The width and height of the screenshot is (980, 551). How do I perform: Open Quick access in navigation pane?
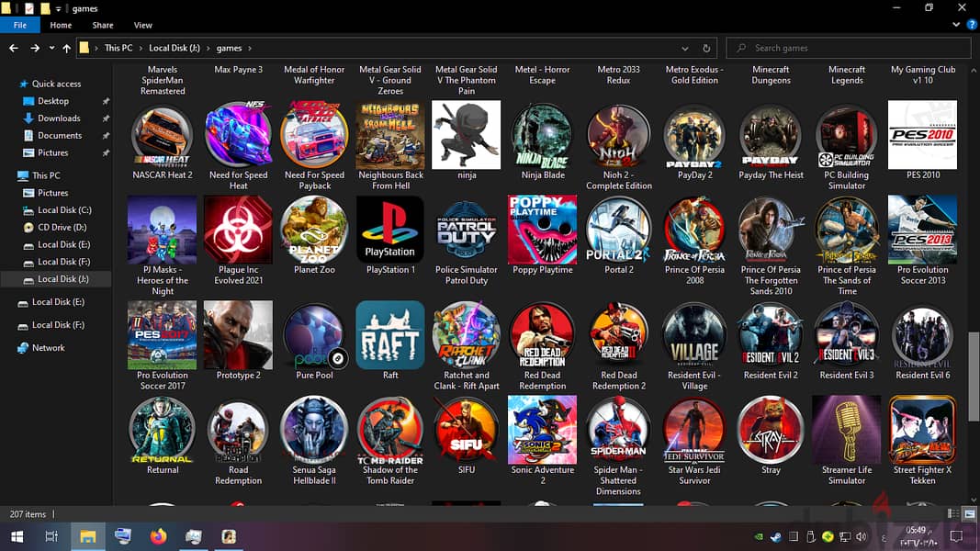click(56, 84)
